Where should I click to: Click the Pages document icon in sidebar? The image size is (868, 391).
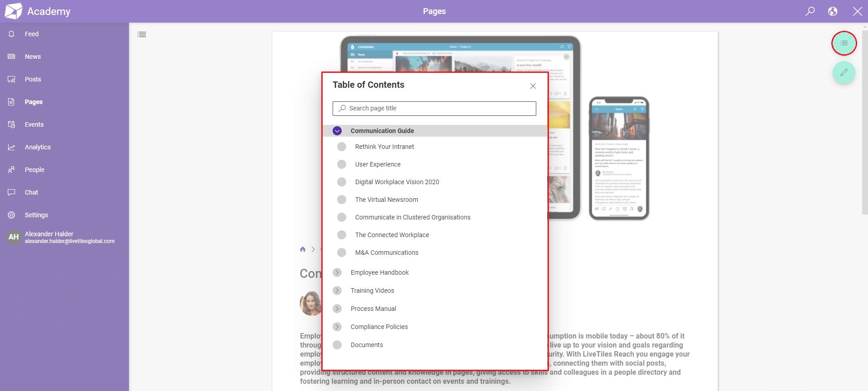point(12,102)
